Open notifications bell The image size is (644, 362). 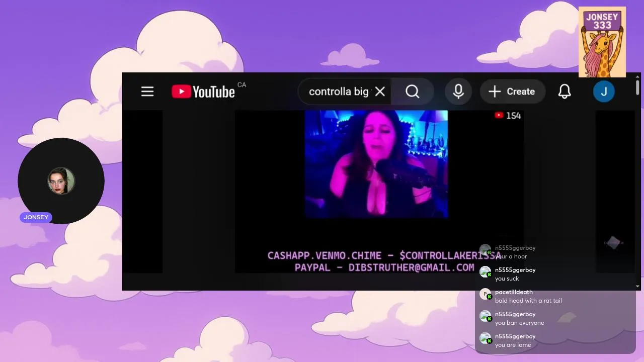tap(565, 92)
